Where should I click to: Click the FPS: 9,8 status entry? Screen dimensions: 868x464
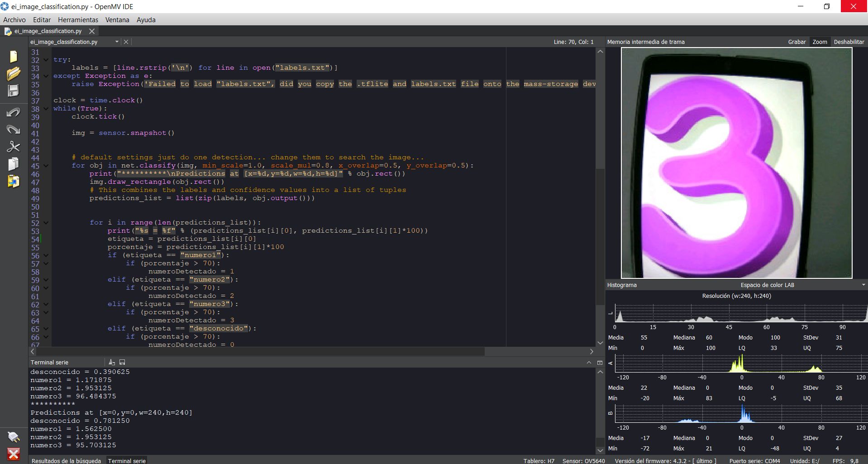845,460
